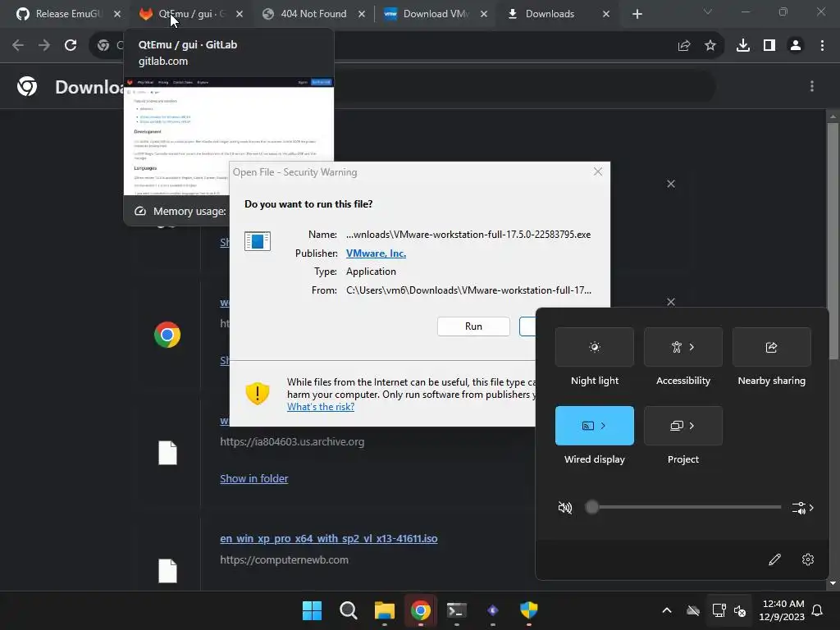Expand Accessibility options chevron

pyautogui.click(x=692, y=347)
